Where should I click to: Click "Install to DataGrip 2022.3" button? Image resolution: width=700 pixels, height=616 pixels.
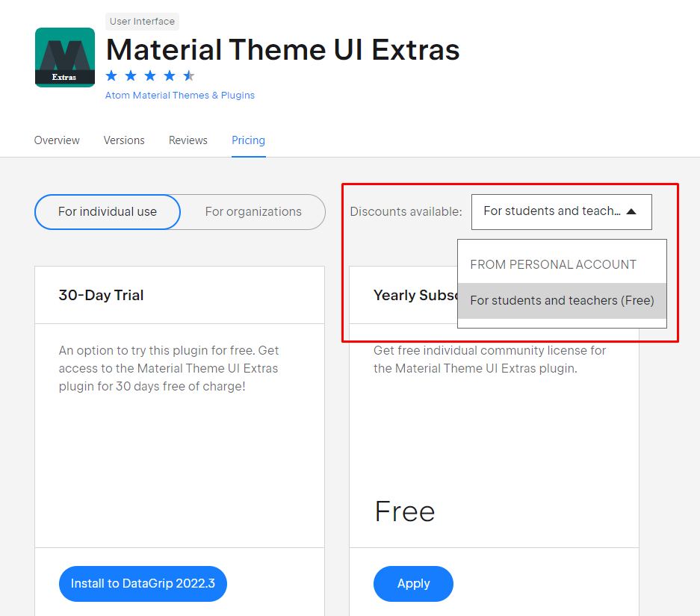(x=143, y=584)
